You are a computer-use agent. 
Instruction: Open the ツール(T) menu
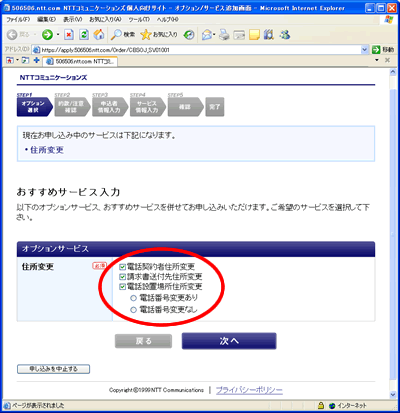click(x=139, y=20)
